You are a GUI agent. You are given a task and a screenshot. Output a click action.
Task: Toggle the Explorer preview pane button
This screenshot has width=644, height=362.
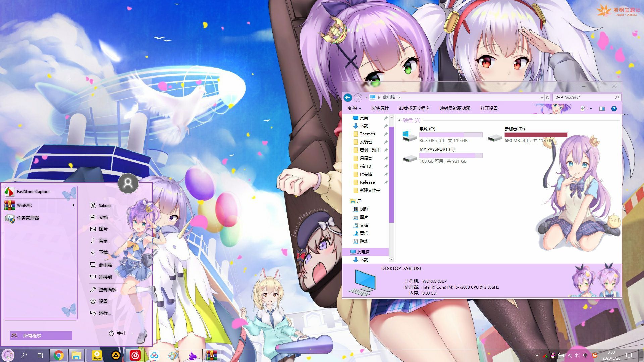[602, 109]
